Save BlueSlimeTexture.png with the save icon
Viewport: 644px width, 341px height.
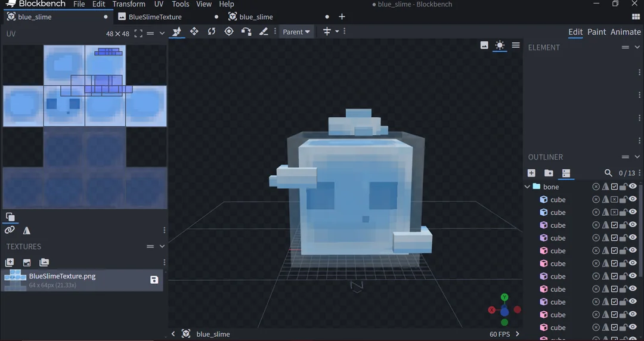click(x=154, y=280)
